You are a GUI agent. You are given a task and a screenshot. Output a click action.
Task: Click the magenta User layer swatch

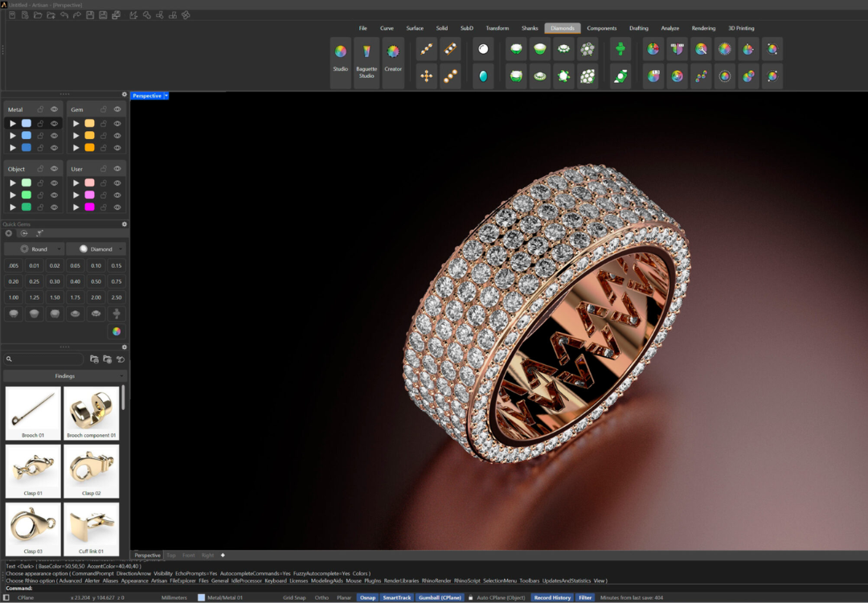(x=89, y=207)
